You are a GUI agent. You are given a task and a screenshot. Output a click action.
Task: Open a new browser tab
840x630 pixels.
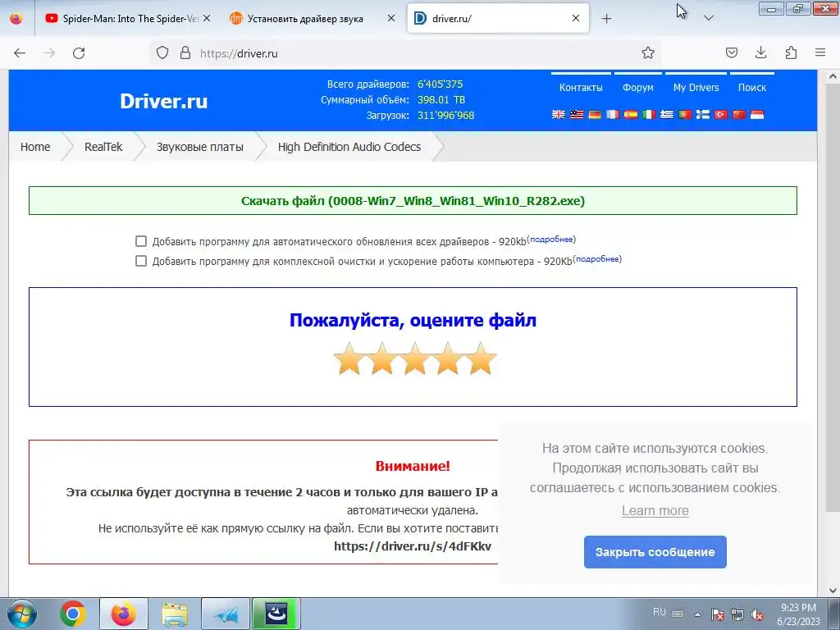pyautogui.click(x=606, y=19)
